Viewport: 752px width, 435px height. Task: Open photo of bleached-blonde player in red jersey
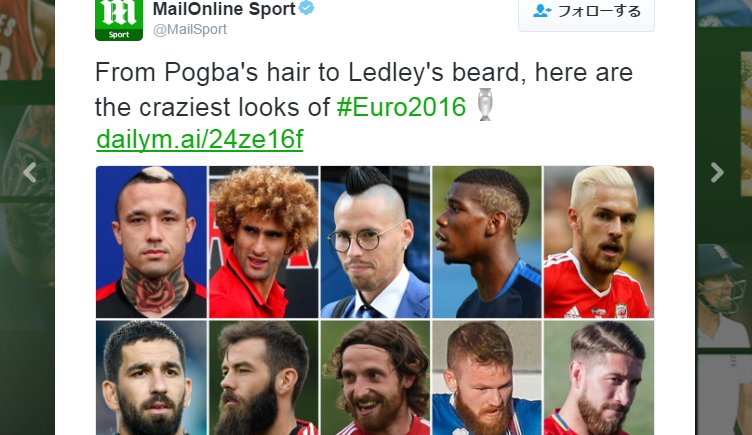[x=599, y=242]
